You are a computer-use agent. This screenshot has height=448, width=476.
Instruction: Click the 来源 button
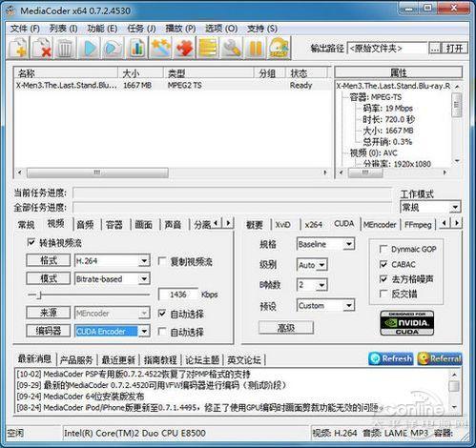point(49,313)
